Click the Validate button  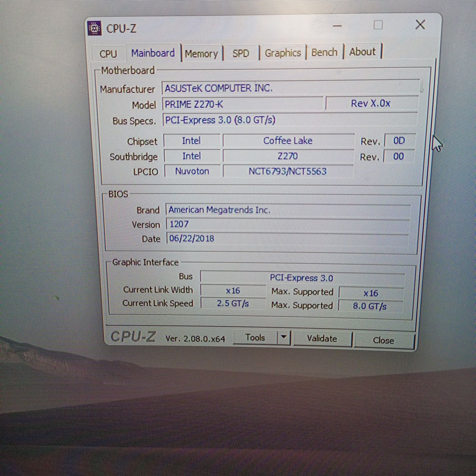point(322,339)
